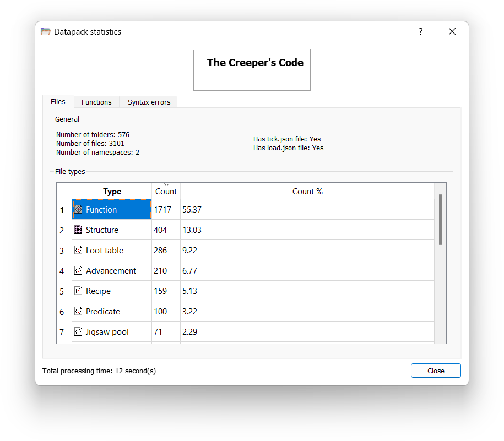
Task: Click 'Number of files: 3101' text
Action: coord(90,144)
